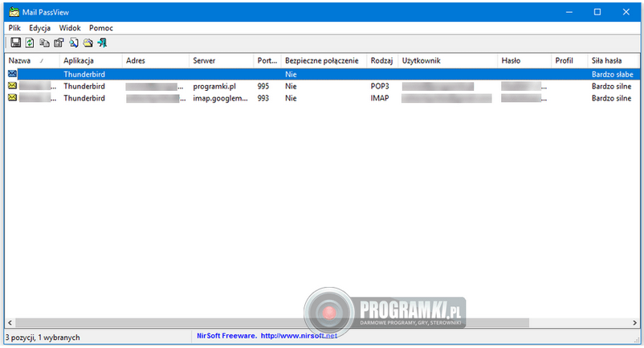Copy selected items using toolbar icon
The image size is (644, 348).
tap(44, 43)
